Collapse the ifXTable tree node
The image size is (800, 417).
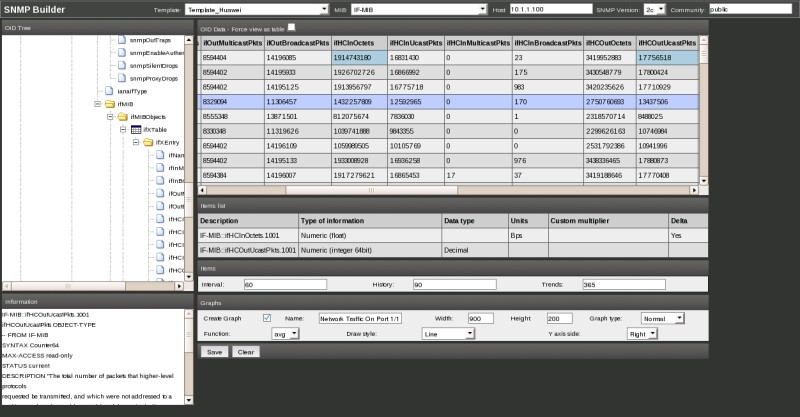tap(124, 130)
